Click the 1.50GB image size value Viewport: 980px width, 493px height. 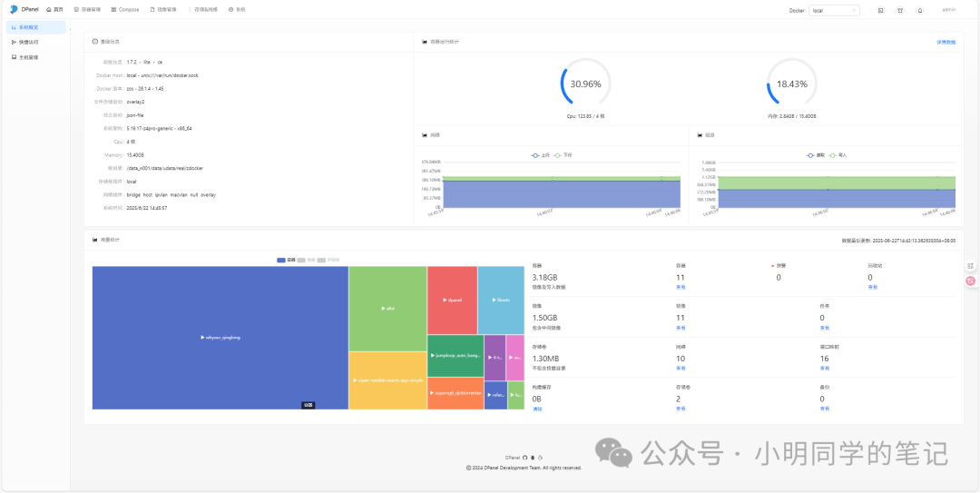pos(545,317)
